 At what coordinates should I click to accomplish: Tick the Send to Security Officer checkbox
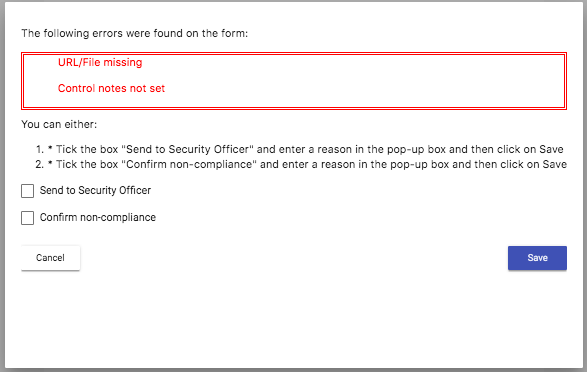click(x=27, y=191)
